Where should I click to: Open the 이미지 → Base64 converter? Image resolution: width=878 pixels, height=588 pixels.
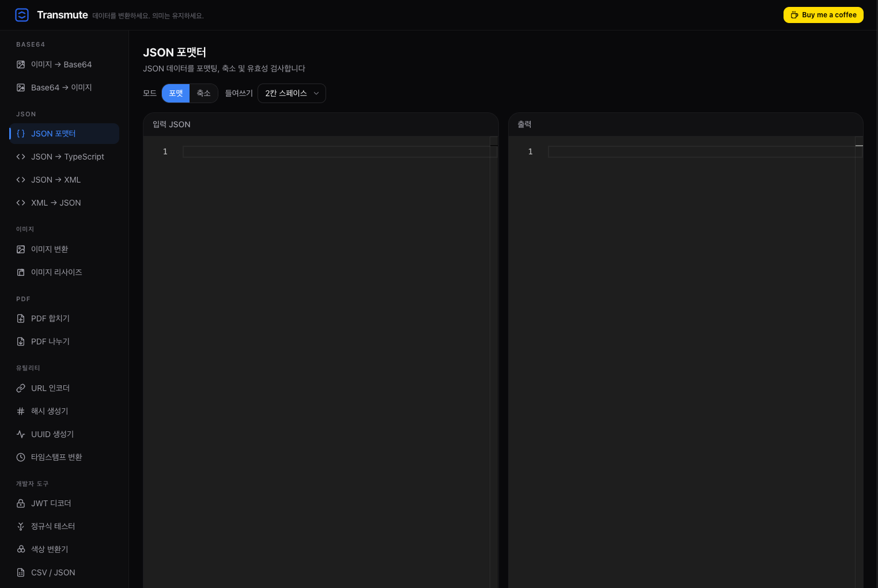(61, 65)
